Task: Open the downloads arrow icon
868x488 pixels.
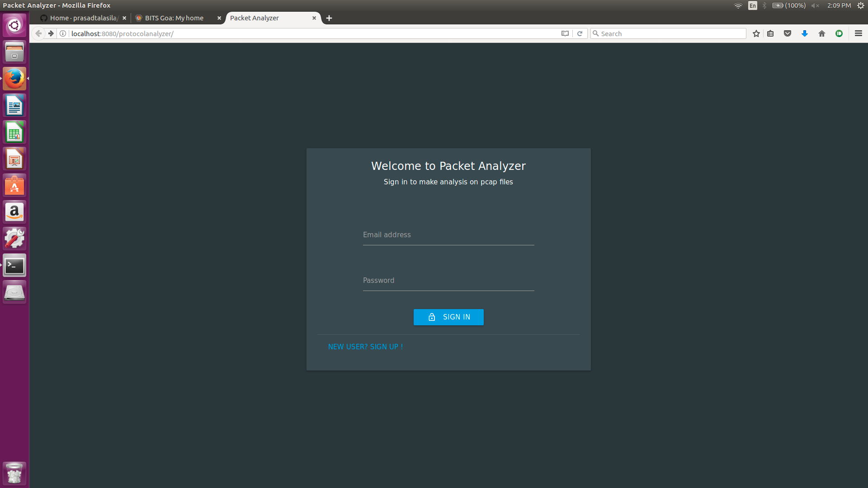Action: click(805, 33)
